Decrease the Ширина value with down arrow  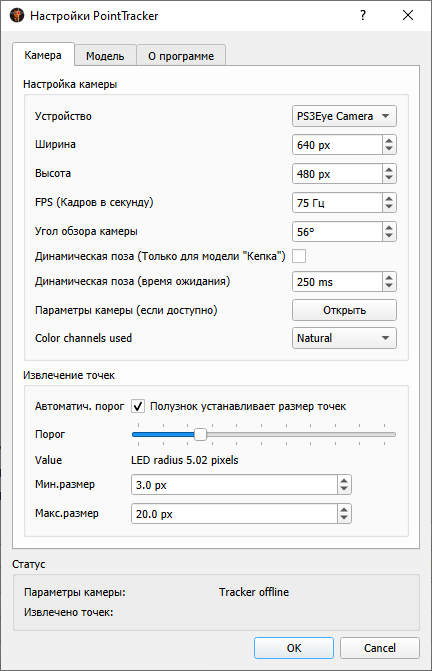389,149
